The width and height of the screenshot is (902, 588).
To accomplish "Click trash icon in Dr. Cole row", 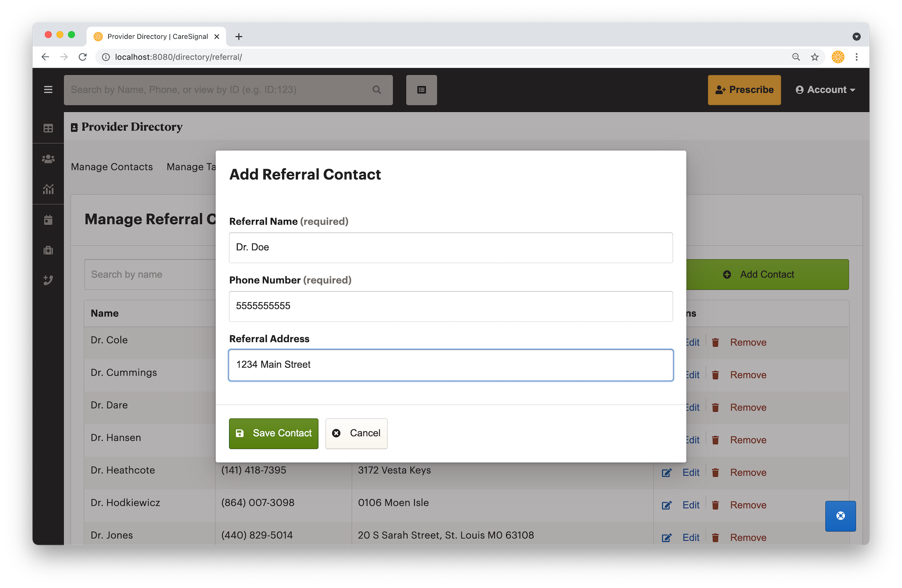I will [x=715, y=342].
